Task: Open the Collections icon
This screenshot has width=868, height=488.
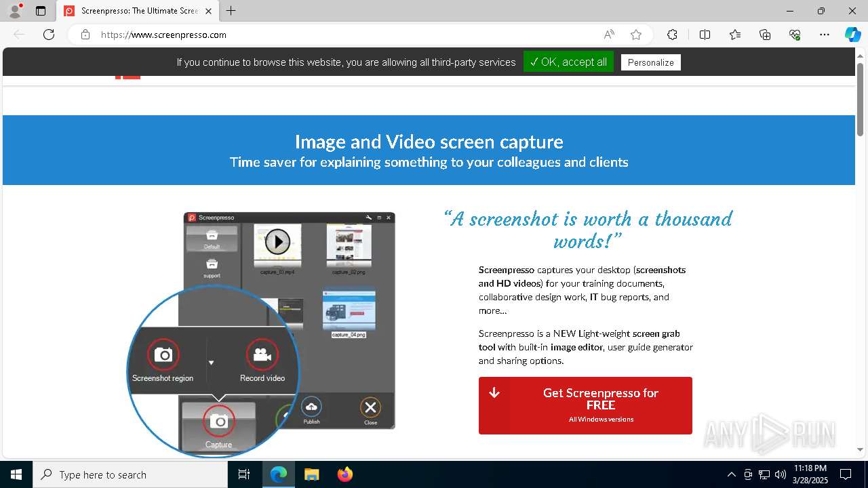Action: [765, 35]
